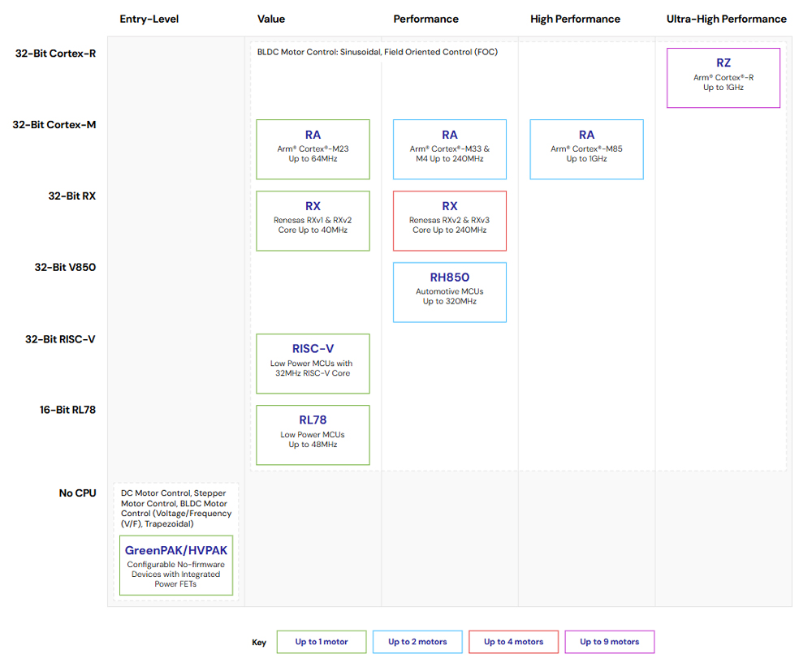
Task: Click the RL78 Low Power MCUs box
Action: coord(313,435)
